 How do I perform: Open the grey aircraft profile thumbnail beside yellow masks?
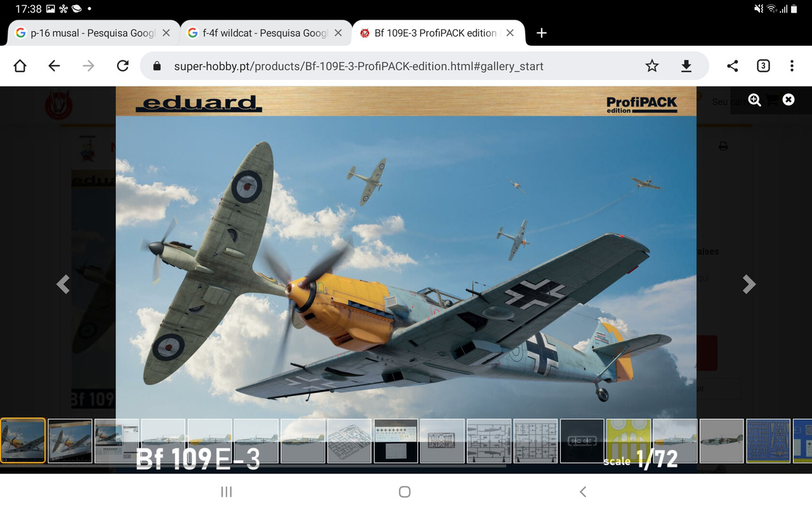click(x=675, y=441)
